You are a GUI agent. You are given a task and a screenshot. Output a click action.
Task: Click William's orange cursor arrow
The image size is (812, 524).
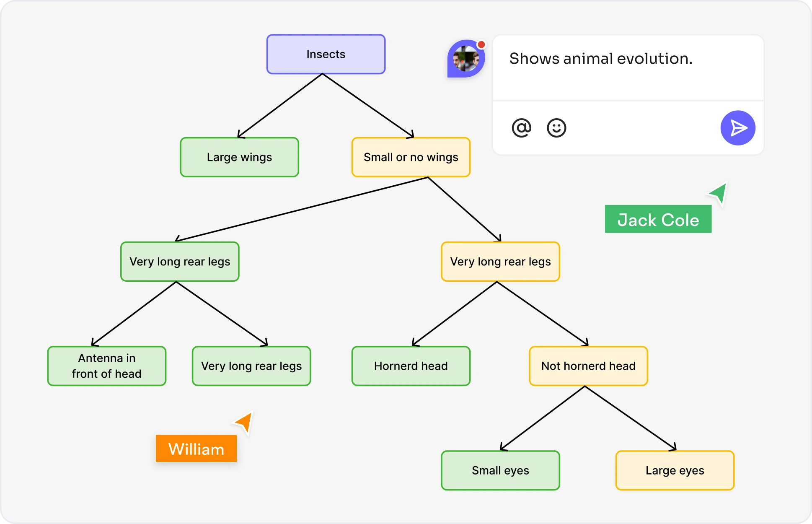click(245, 422)
